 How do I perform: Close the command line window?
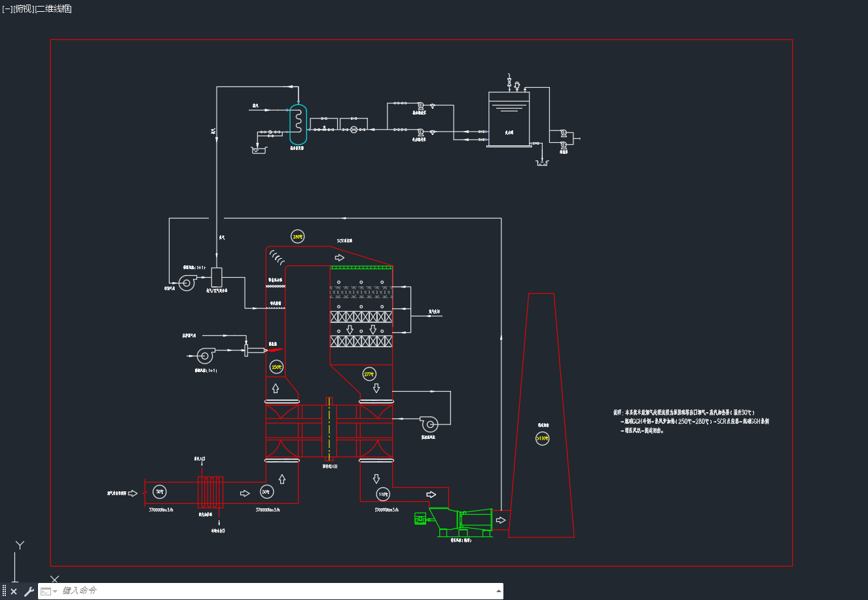(14, 591)
